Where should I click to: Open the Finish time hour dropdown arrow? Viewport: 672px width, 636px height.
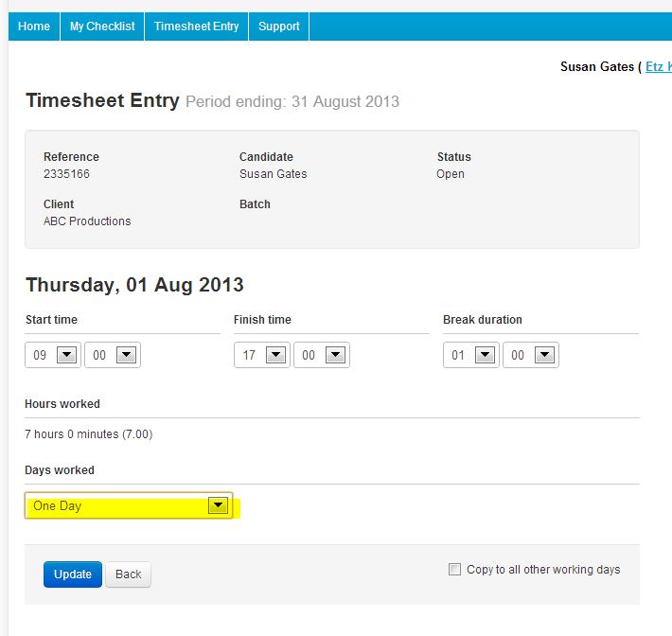276,355
